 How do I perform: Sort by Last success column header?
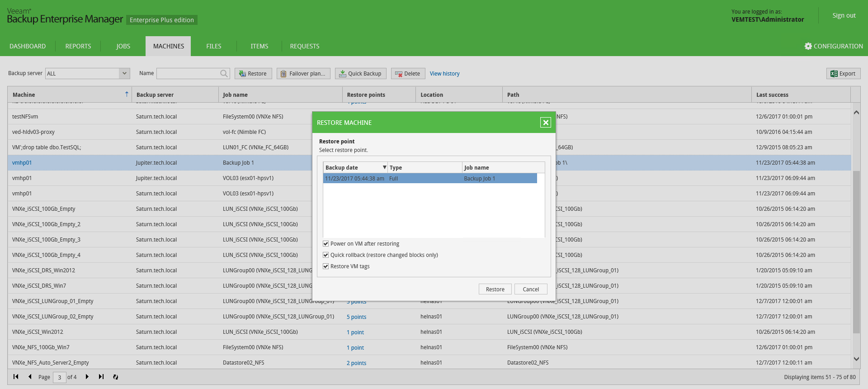coord(801,95)
